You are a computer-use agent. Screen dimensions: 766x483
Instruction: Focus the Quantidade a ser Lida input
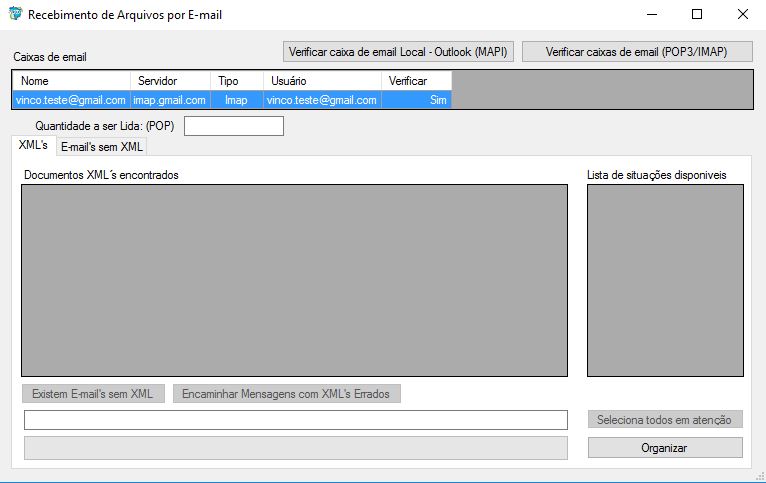click(x=234, y=126)
